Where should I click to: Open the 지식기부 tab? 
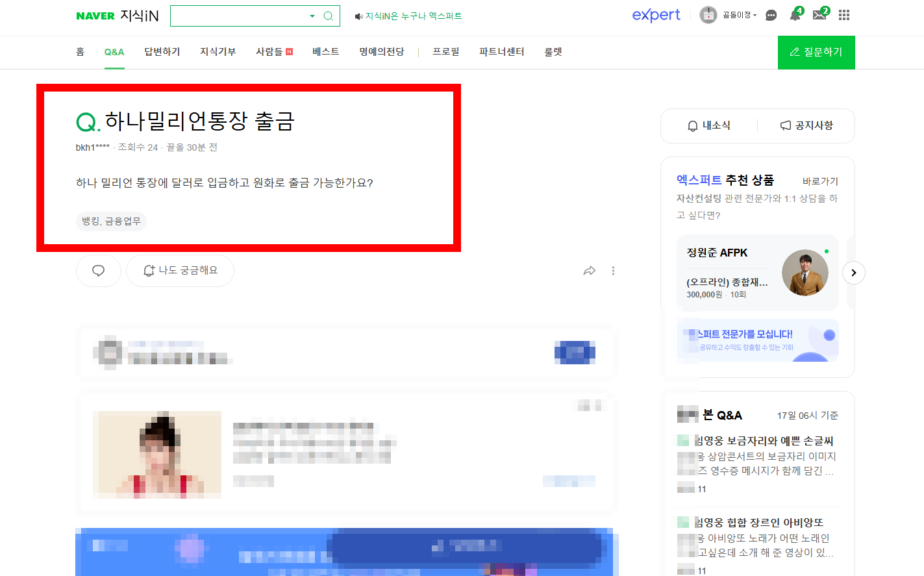[218, 52]
